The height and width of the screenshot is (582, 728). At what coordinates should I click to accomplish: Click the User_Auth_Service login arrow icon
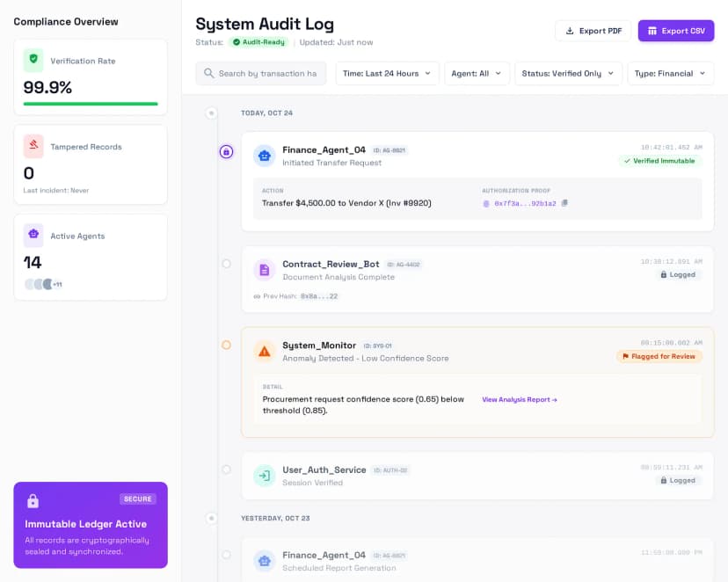264,475
